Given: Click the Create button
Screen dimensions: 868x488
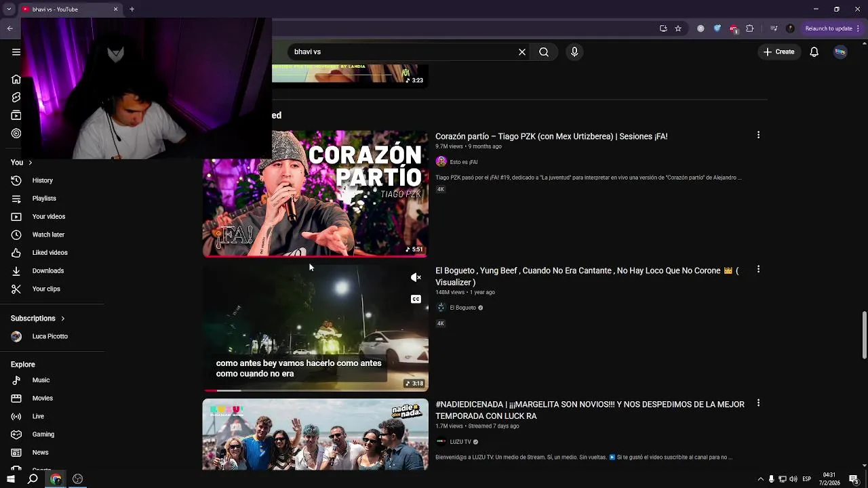Looking at the screenshot, I should tap(778, 52).
